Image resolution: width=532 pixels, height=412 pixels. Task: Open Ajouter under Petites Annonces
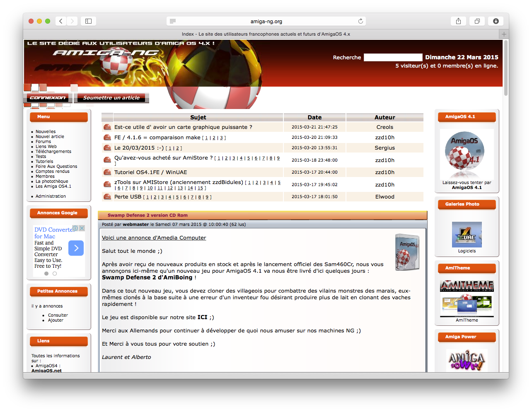56,320
